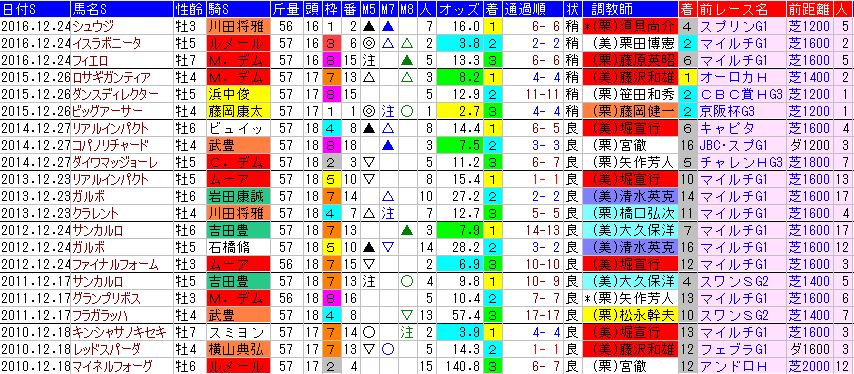Select the 枠 column header
Viewport: 854px width, 374px height.
[x=331, y=9]
